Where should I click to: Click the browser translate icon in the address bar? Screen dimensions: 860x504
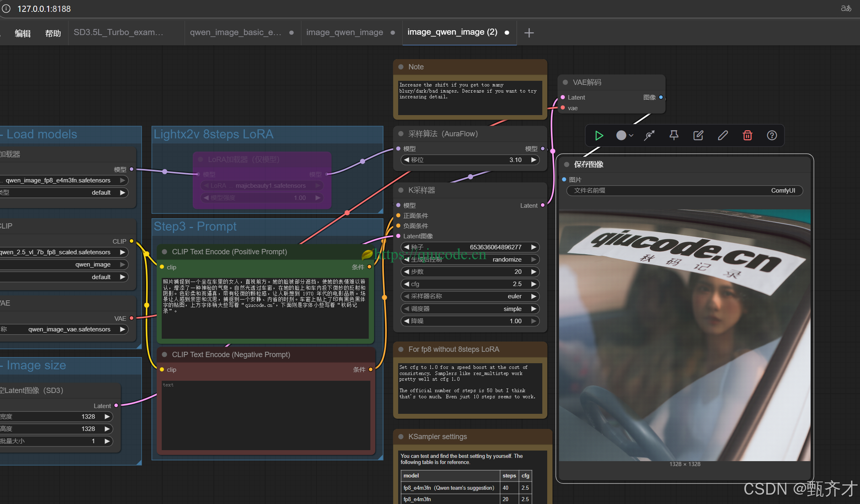point(846,8)
